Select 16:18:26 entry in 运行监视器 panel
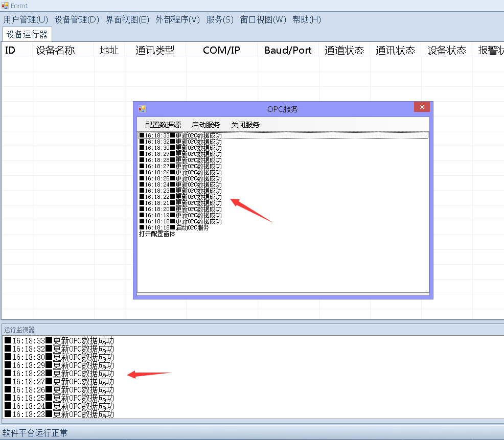 59,390
